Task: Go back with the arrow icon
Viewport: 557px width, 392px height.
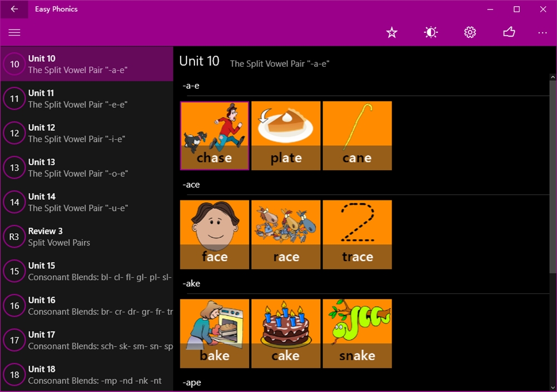Action: [x=14, y=9]
